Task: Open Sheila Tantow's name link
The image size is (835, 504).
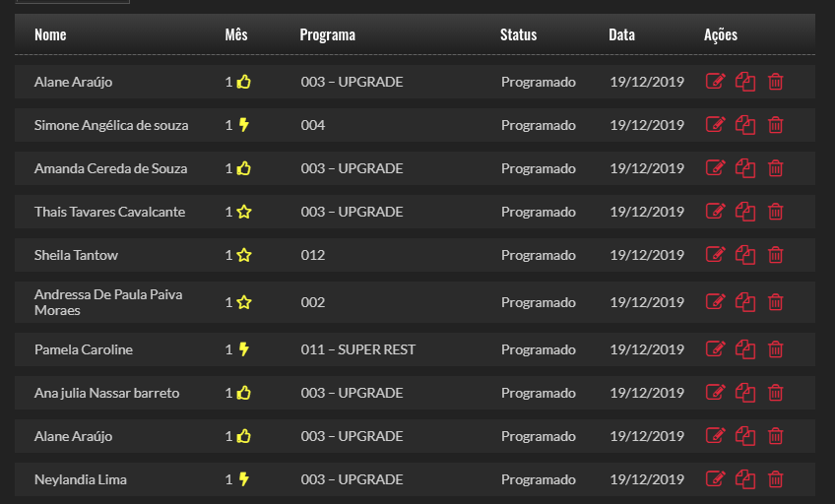Action: tap(76, 255)
